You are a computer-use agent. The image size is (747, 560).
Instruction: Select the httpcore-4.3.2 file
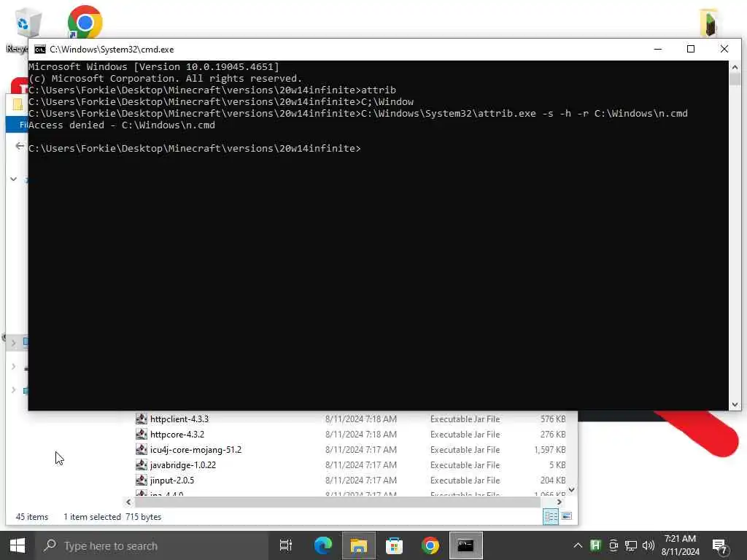177,435
